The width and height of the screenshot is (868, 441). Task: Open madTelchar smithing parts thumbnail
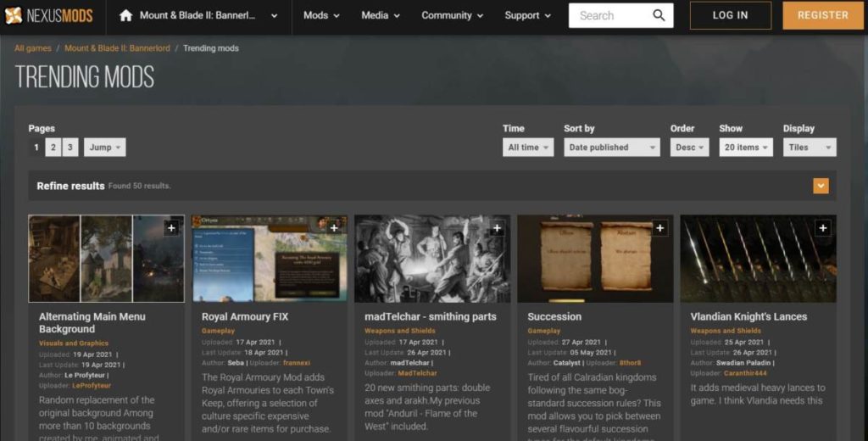[432, 259]
